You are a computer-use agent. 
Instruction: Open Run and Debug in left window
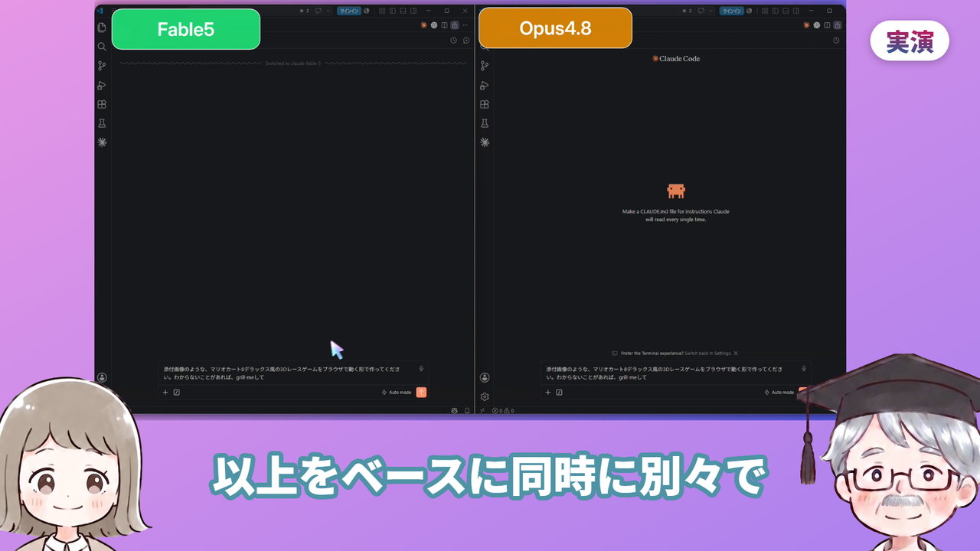click(x=102, y=85)
